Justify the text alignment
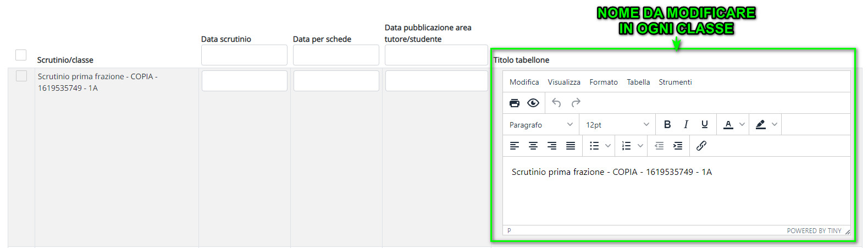The width and height of the screenshot is (868, 248). (x=571, y=146)
